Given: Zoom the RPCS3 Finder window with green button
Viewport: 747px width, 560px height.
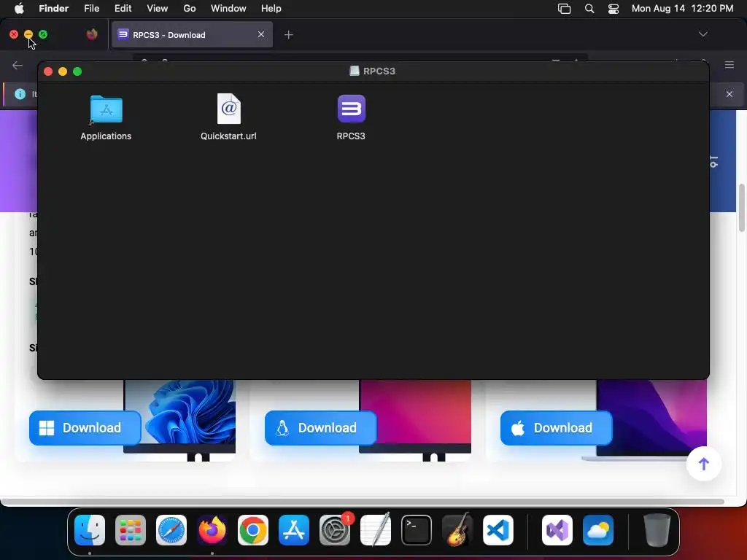Looking at the screenshot, I should [77, 71].
